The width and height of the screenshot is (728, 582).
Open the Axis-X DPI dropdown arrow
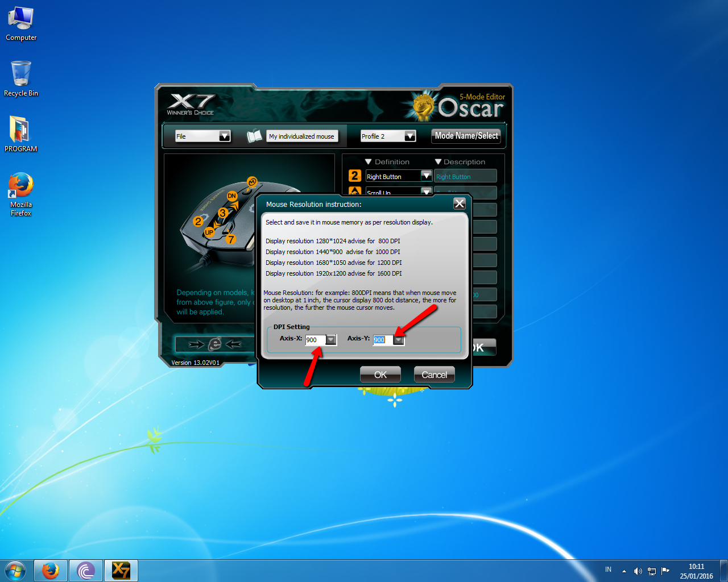click(x=330, y=339)
